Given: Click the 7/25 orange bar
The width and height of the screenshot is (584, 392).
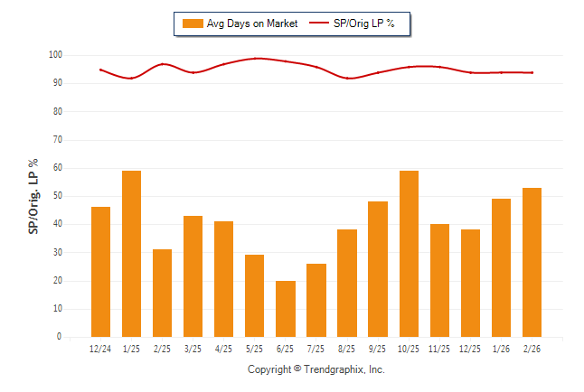Looking at the screenshot, I should point(316,300).
